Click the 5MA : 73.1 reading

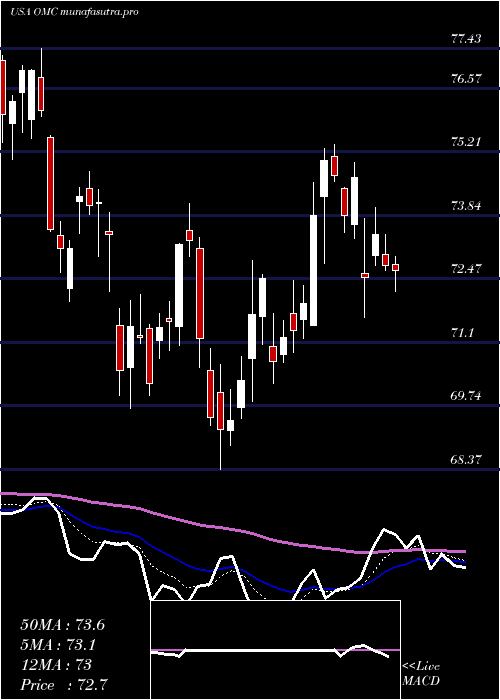58,645
